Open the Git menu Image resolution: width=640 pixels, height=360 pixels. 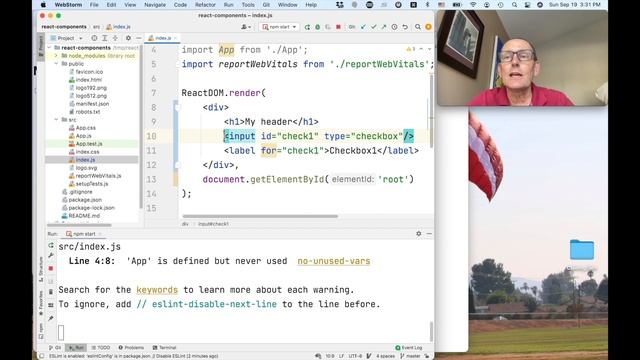pos(266,5)
